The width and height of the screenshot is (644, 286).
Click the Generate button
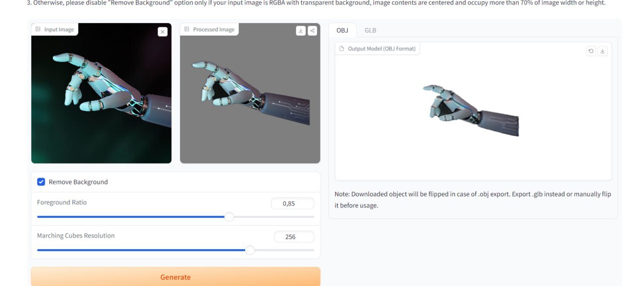(176, 277)
